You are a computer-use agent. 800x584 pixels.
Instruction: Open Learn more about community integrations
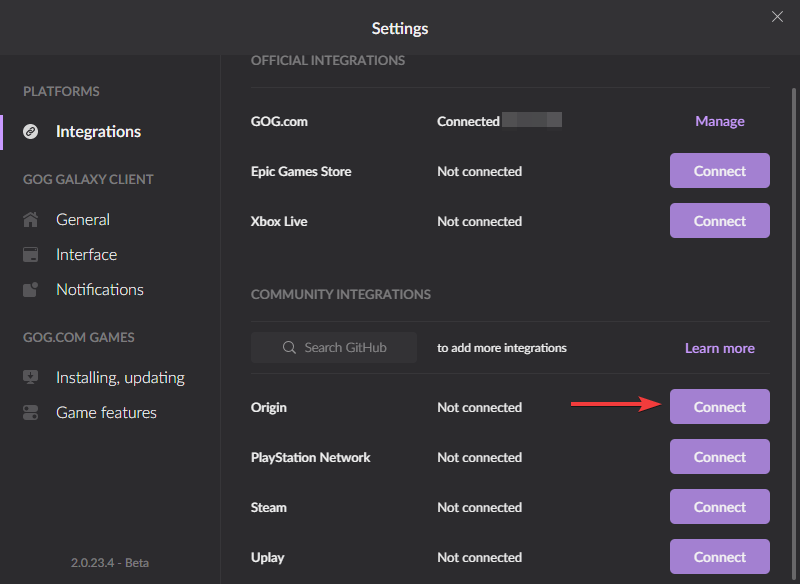click(x=719, y=347)
